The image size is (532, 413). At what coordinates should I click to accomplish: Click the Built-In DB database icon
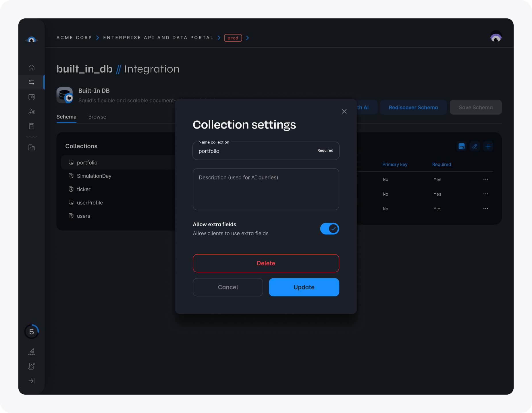pyautogui.click(x=65, y=95)
